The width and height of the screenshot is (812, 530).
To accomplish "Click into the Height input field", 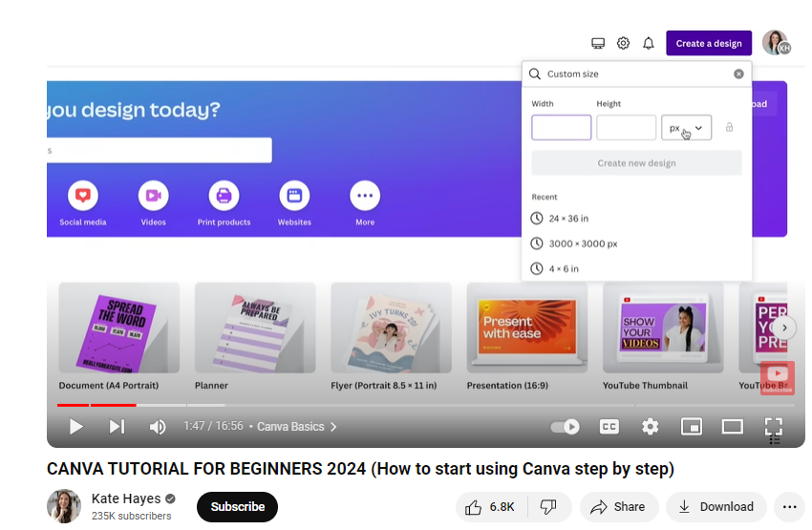I will [626, 127].
